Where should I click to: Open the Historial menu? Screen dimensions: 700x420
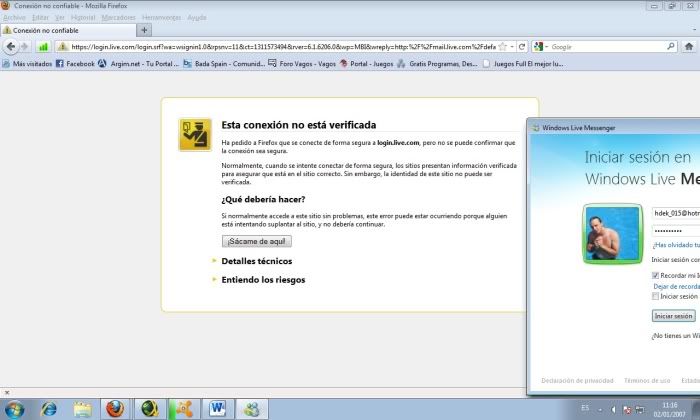(x=83, y=17)
